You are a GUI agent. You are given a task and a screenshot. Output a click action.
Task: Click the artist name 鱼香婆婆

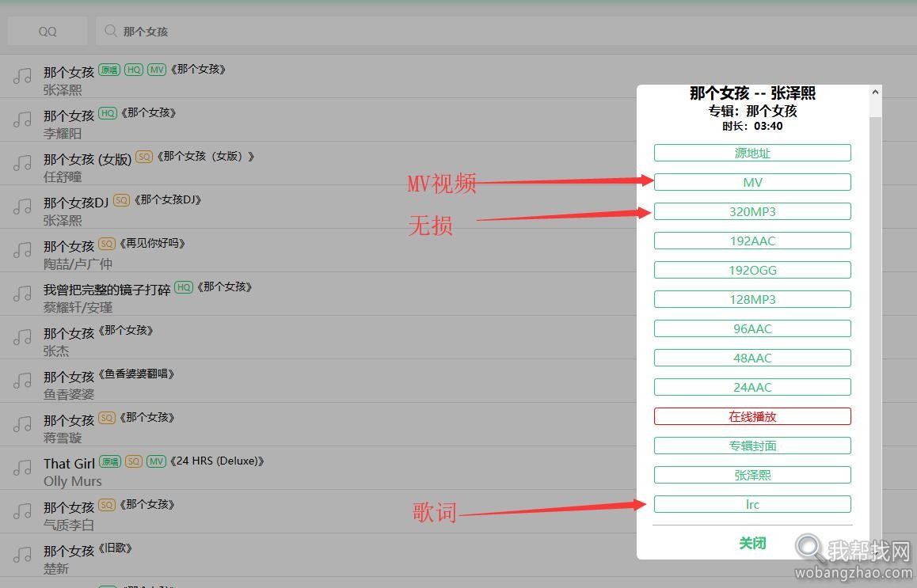pyautogui.click(x=69, y=395)
